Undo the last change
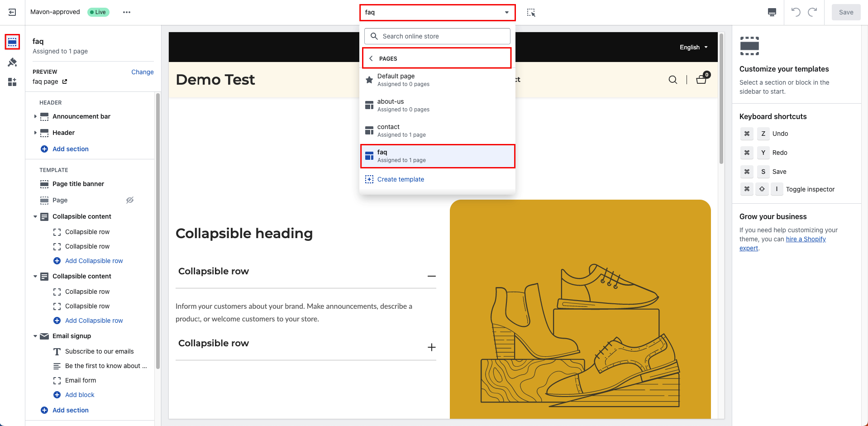This screenshot has width=868, height=426. coord(795,12)
